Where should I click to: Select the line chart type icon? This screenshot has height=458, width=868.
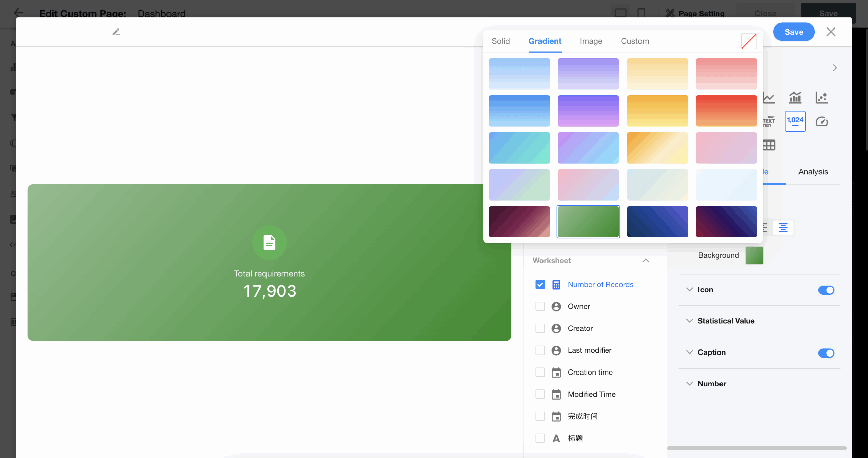click(769, 98)
